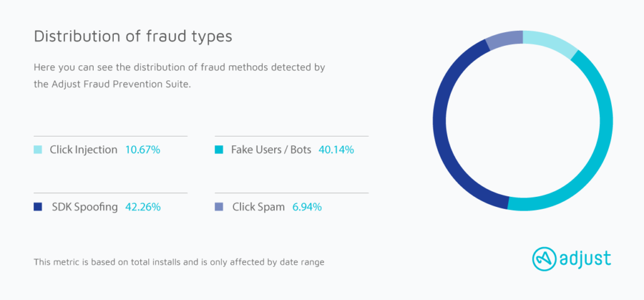Click the Adjust logo icon
644x300 pixels.
tap(545, 259)
